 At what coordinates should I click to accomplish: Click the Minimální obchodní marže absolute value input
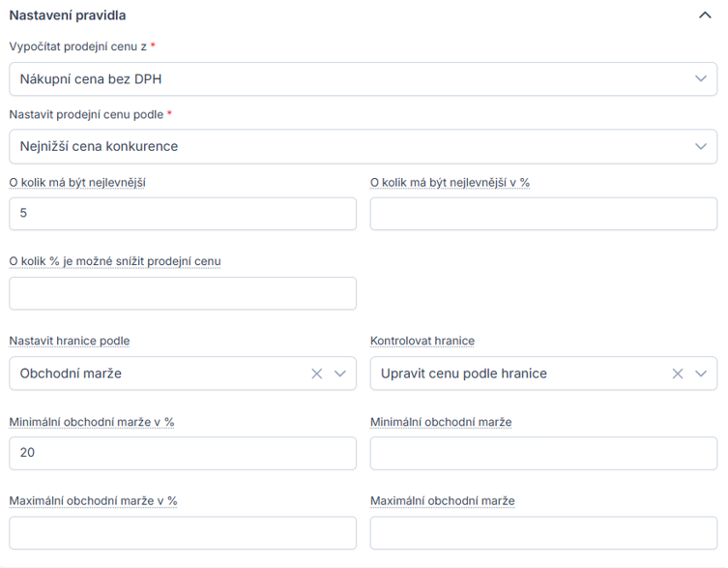pos(543,453)
